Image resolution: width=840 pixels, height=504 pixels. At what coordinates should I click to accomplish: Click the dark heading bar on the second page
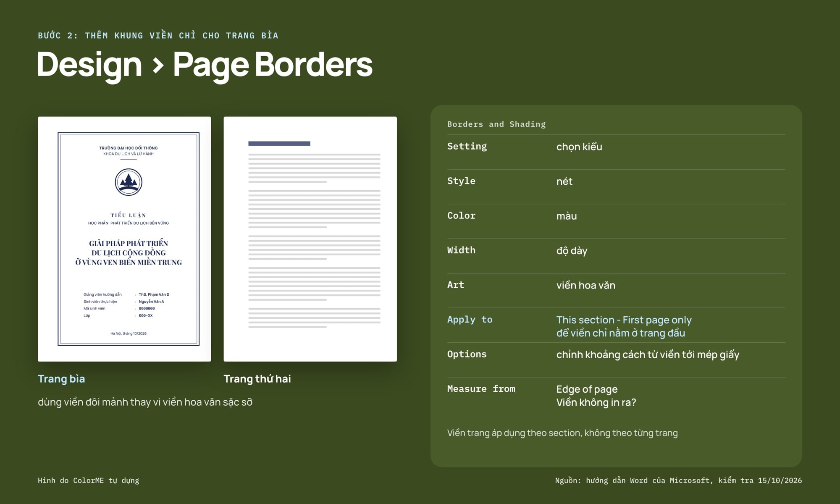pos(279,144)
